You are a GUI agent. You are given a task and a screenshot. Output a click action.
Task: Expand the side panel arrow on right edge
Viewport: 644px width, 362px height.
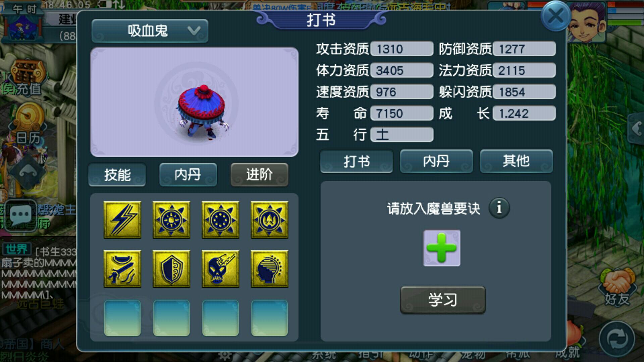pos(636,129)
